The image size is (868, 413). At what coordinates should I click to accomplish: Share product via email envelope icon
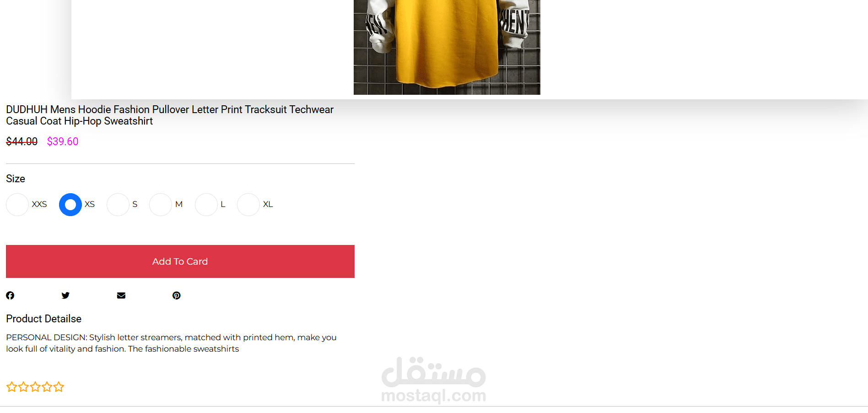121,295
